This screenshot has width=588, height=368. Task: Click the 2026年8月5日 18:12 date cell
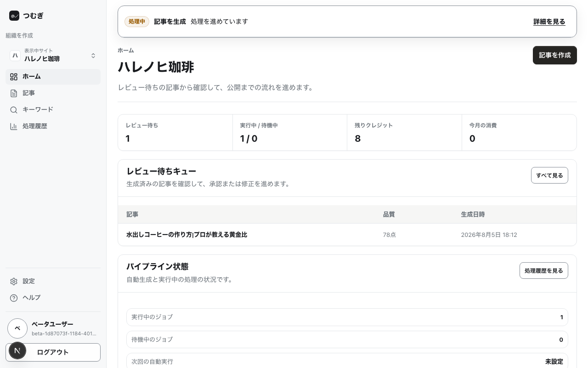[489, 235]
